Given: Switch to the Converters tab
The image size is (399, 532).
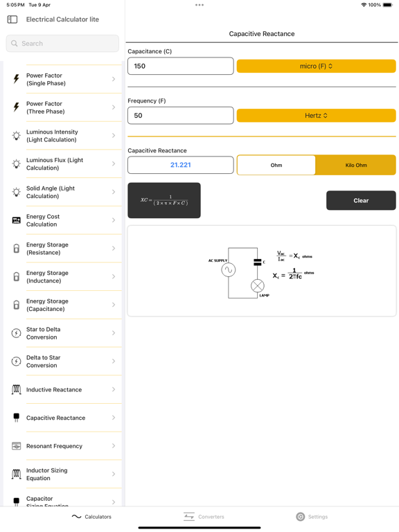Looking at the screenshot, I should coord(204,517).
